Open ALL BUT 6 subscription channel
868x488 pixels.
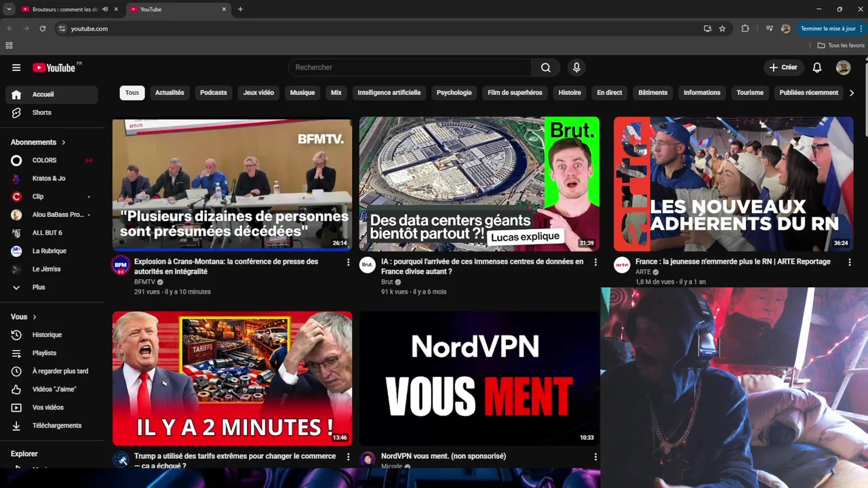(52, 233)
